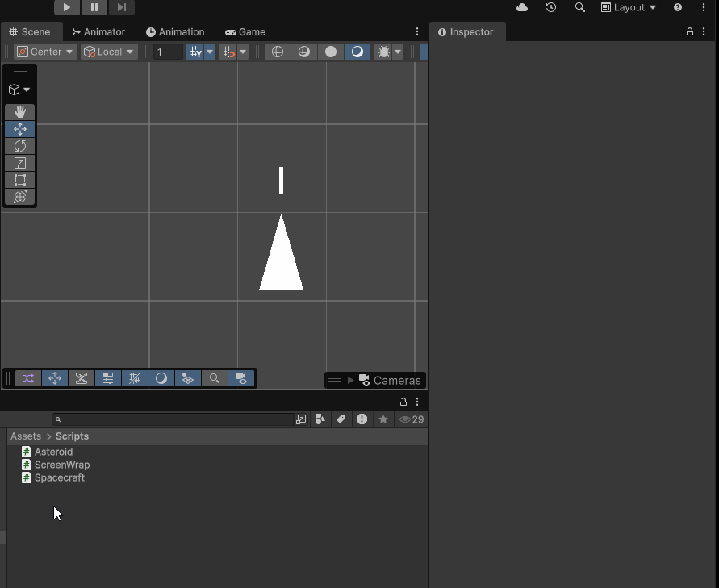The height and width of the screenshot is (588, 719).
Task: Click the white bullet sprite in Scene
Action: click(281, 180)
